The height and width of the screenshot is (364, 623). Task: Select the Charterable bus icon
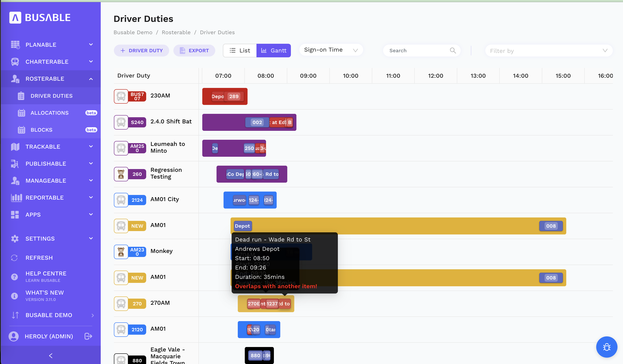(15, 62)
